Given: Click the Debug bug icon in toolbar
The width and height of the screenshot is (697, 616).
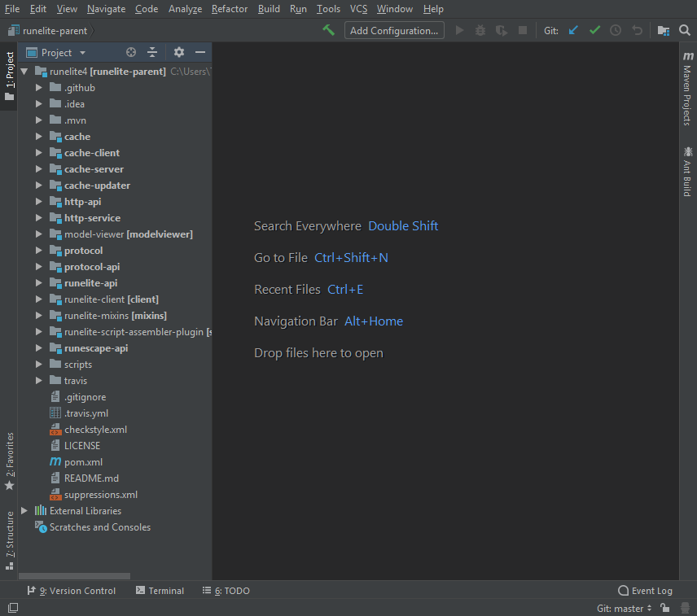Looking at the screenshot, I should pyautogui.click(x=480, y=30).
